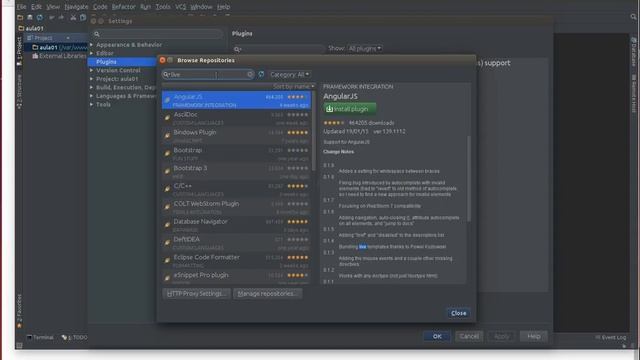Click the Database Navigator plugin icon
The width and height of the screenshot is (640, 360).
click(167, 224)
